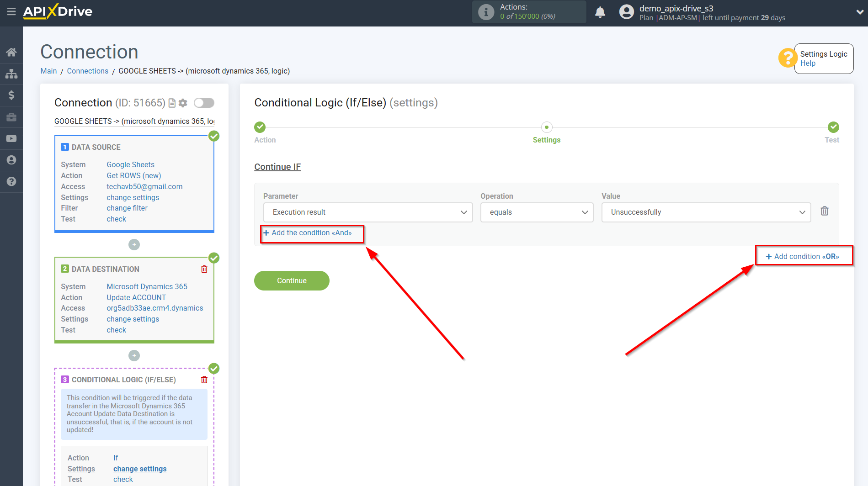Open Conditional Logic change settings
Image resolution: width=868 pixels, height=486 pixels.
tap(140, 469)
